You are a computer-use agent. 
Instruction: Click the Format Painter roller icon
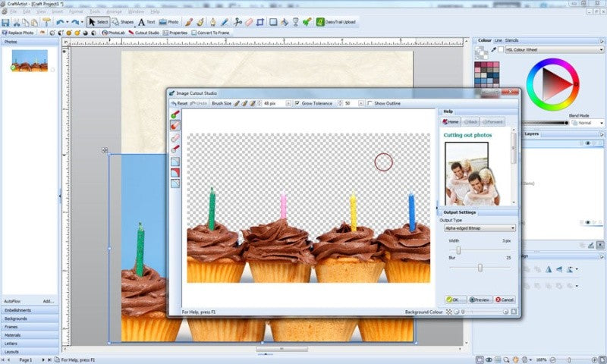pyautogui.click(x=46, y=22)
